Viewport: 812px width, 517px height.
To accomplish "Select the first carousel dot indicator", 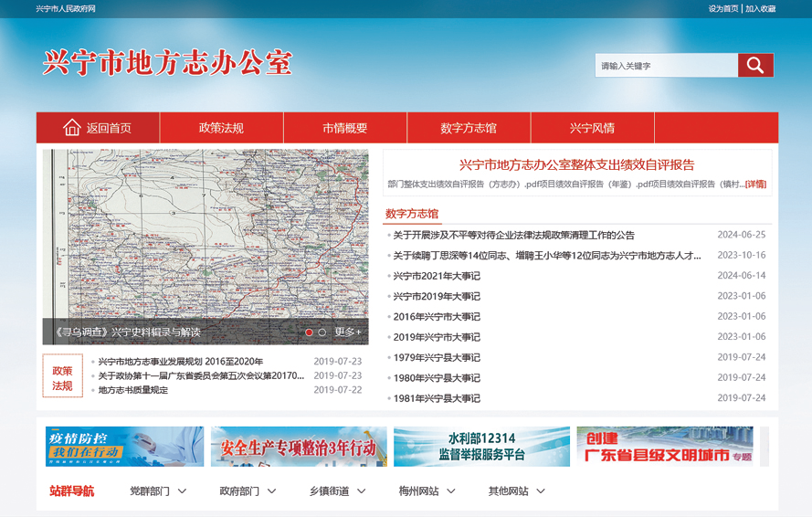I will (309, 332).
